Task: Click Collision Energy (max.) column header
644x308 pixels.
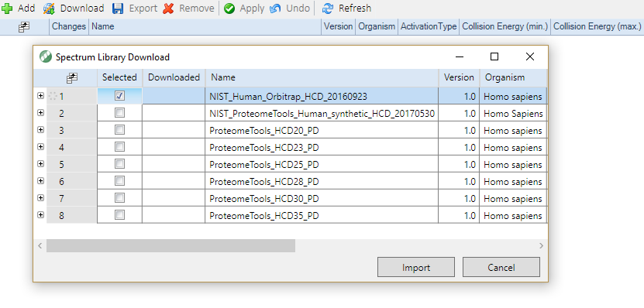Action: point(598,26)
